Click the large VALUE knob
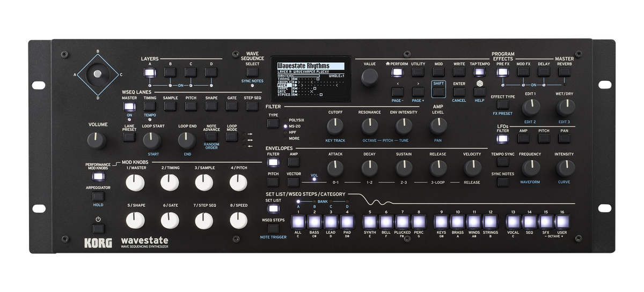Viewport: 644px width, 292px height. (x=369, y=78)
